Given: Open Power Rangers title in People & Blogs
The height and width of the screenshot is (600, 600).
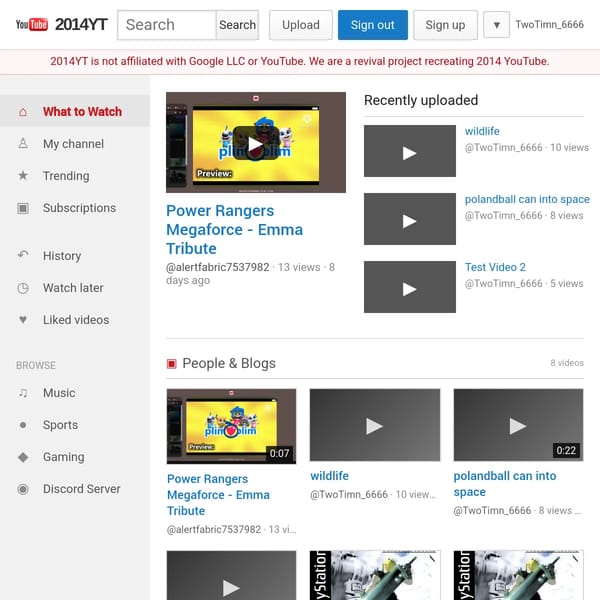Looking at the screenshot, I should (218, 495).
